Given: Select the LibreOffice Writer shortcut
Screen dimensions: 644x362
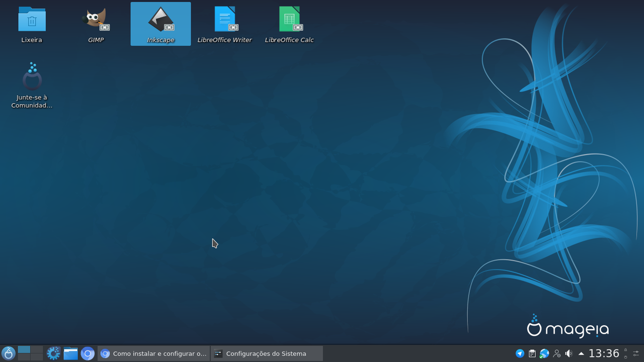Looking at the screenshot, I should (x=224, y=24).
